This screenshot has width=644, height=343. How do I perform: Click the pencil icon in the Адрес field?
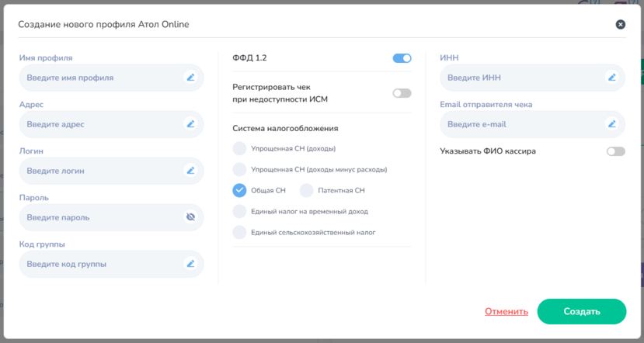tap(190, 124)
